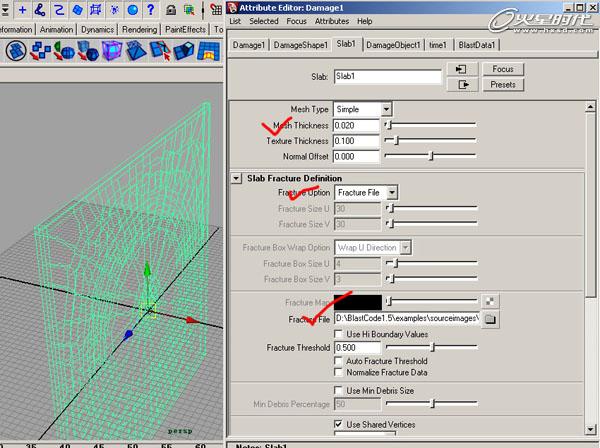The image size is (600, 448).
Task: Enable Normalize Fracture Data checkbox
Action: tap(338, 372)
